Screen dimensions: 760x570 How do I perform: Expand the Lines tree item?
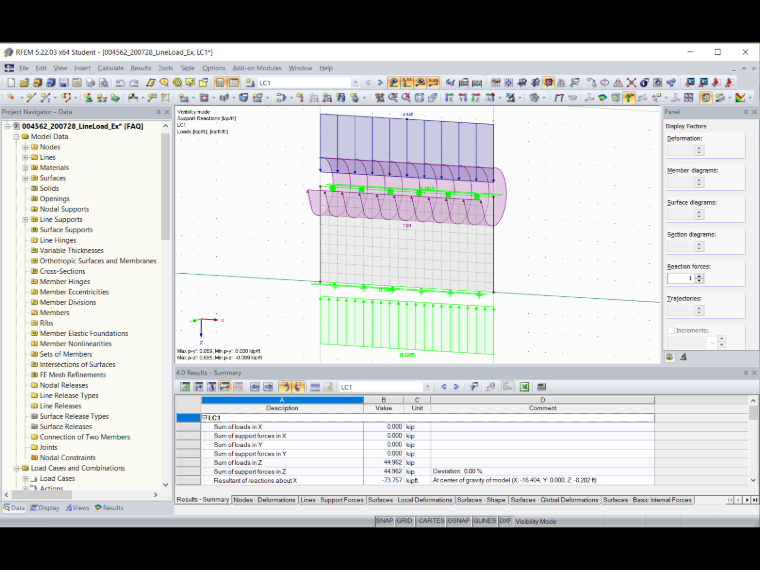[25, 157]
